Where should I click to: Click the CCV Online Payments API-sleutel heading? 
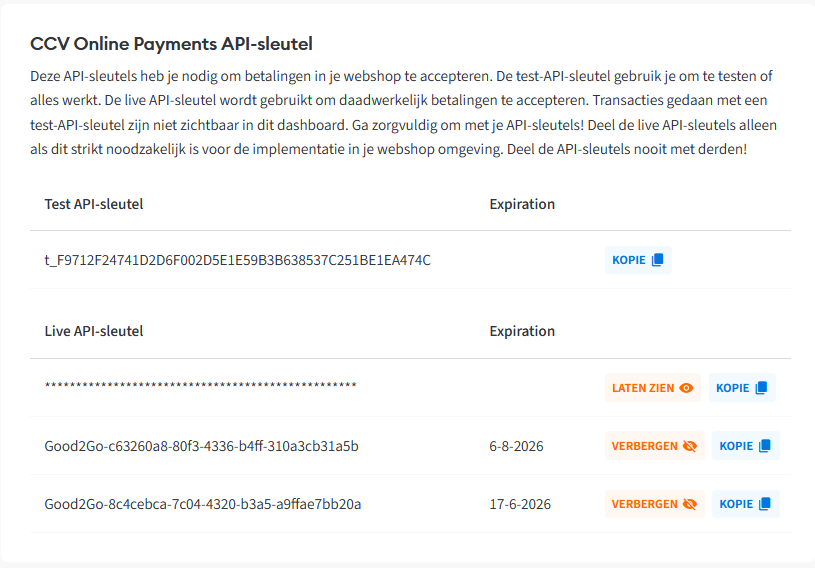pos(172,45)
